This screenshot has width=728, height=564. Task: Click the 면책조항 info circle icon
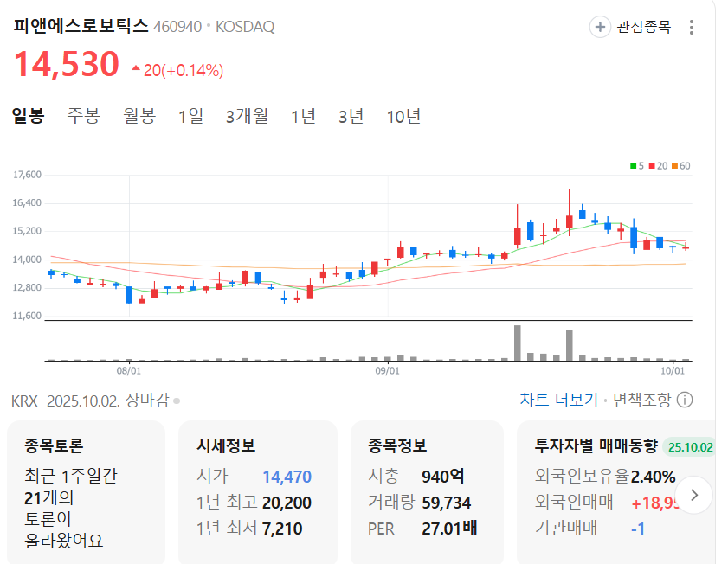[x=684, y=400]
